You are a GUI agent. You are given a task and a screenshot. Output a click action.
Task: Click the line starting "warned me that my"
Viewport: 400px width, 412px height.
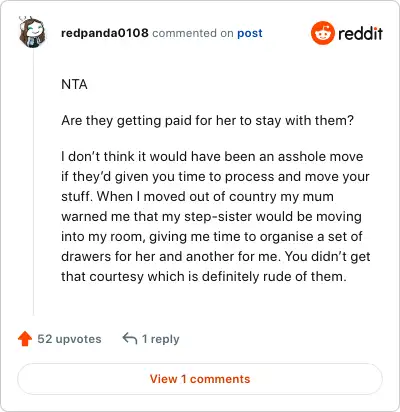click(211, 216)
